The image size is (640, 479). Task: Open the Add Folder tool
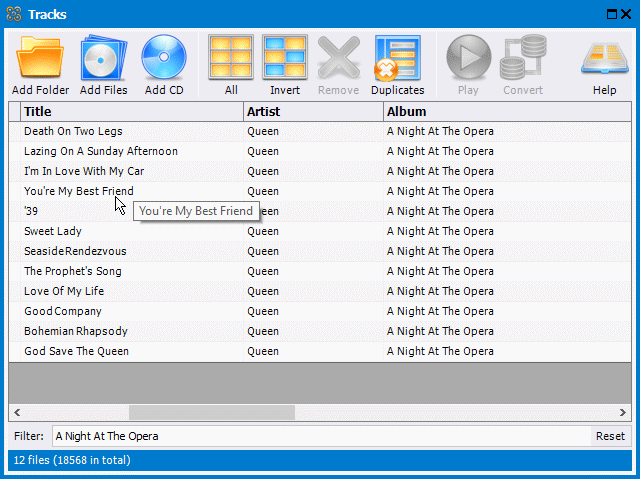(40, 65)
